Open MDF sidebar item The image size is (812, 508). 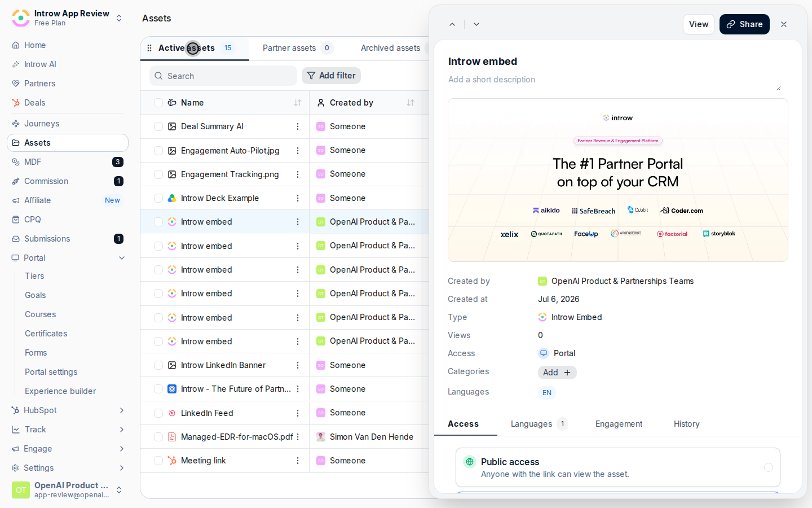click(x=68, y=162)
